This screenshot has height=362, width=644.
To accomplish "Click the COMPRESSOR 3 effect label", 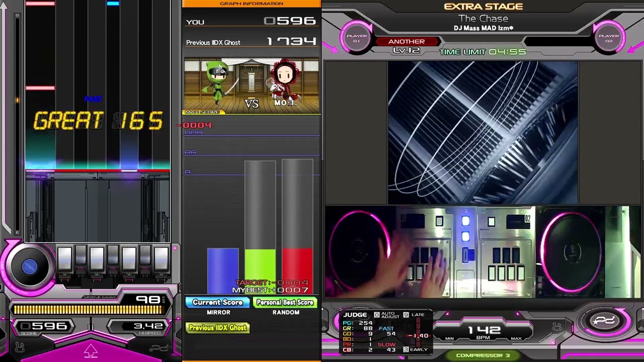I will click(x=482, y=355).
